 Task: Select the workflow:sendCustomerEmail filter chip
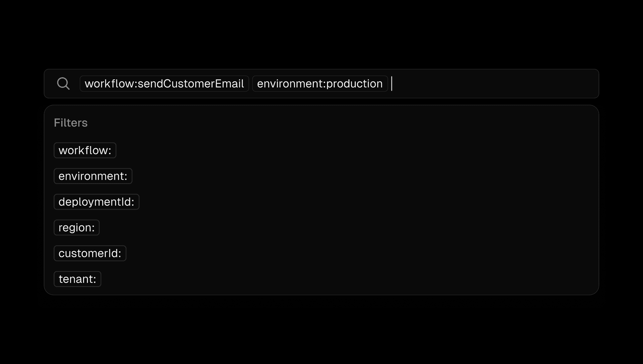[164, 84]
